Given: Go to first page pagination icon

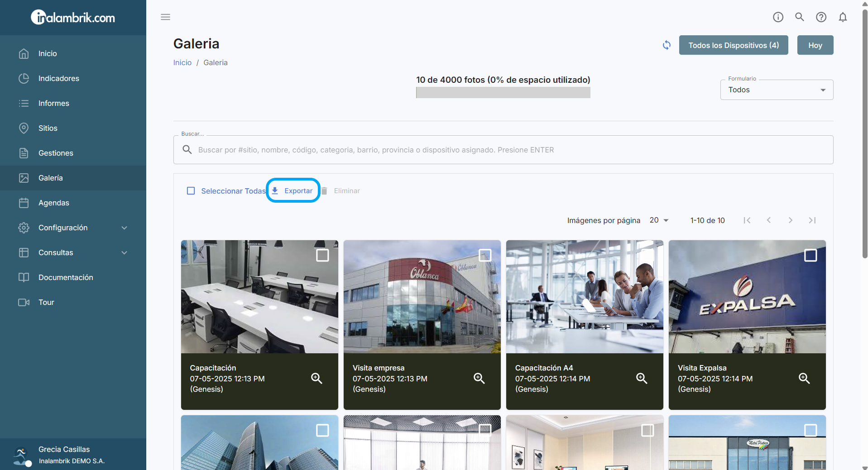Looking at the screenshot, I should [x=747, y=220].
